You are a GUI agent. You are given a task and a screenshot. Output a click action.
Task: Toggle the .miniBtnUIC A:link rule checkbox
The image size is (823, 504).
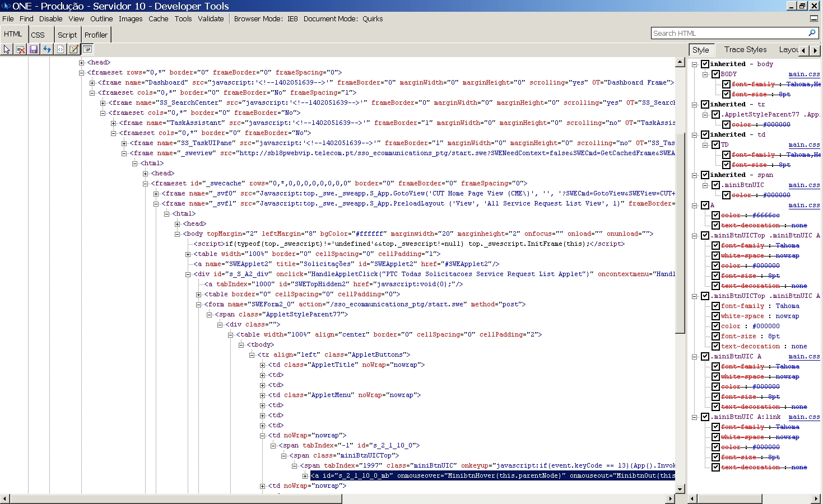(705, 417)
